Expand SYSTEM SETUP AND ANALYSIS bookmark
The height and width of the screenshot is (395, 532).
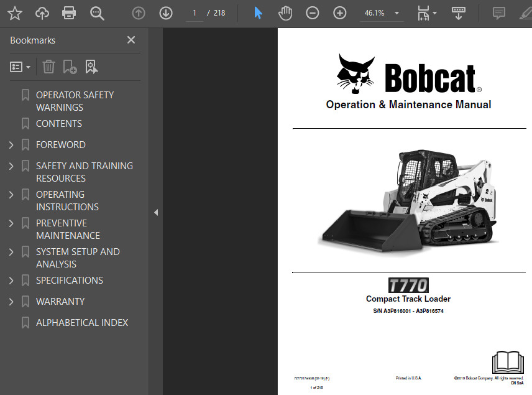point(11,252)
